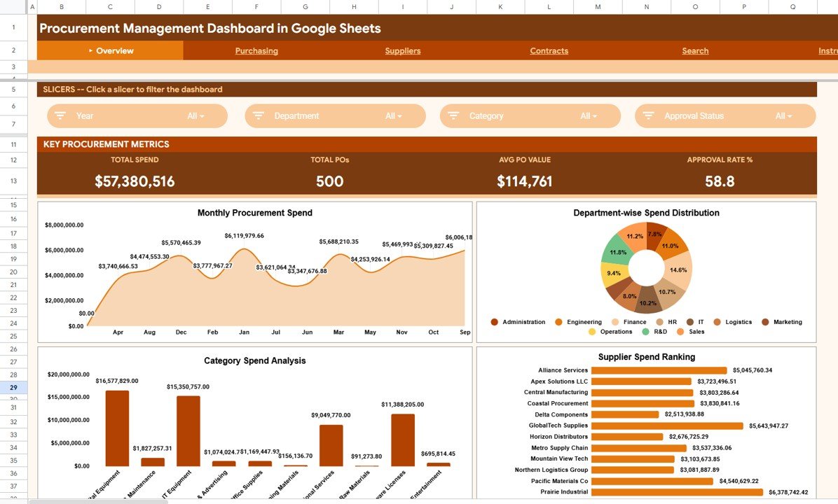This screenshot has height=504, width=838.
Task: Click the row 29 header
Action: click(13, 388)
